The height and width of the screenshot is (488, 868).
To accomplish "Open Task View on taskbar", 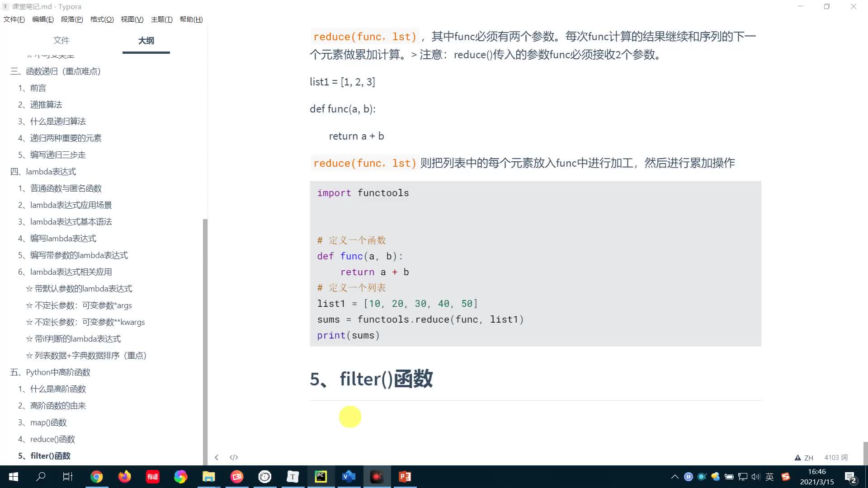I will click(68, 477).
